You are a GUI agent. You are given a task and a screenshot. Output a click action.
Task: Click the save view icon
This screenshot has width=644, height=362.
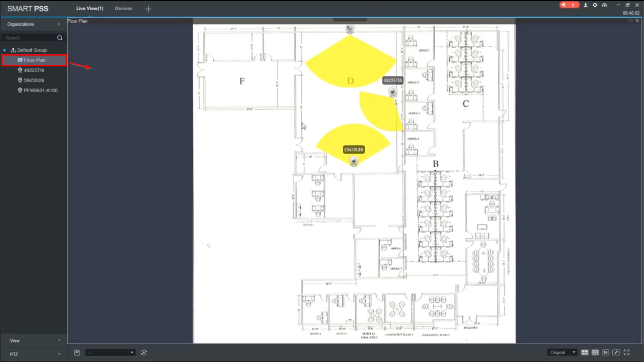coord(77,352)
